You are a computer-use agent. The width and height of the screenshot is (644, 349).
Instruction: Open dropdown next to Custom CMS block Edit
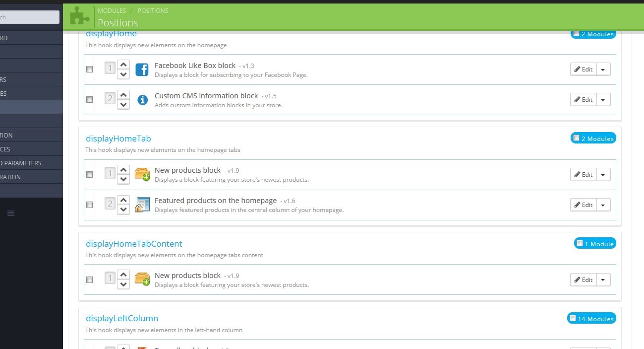coord(603,100)
